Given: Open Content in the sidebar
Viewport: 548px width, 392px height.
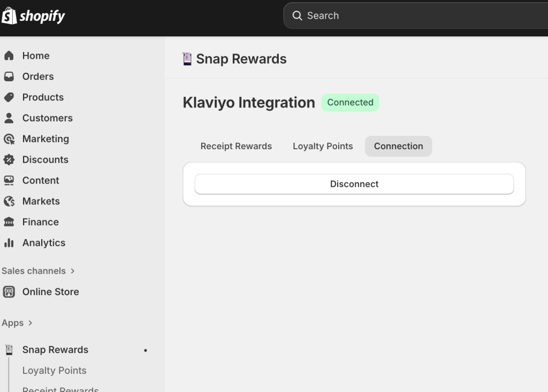Looking at the screenshot, I should click(41, 181).
